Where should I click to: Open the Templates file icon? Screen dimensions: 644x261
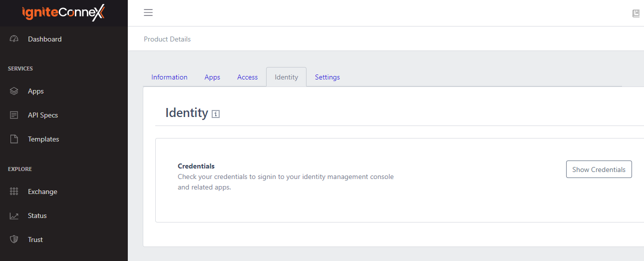14,139
